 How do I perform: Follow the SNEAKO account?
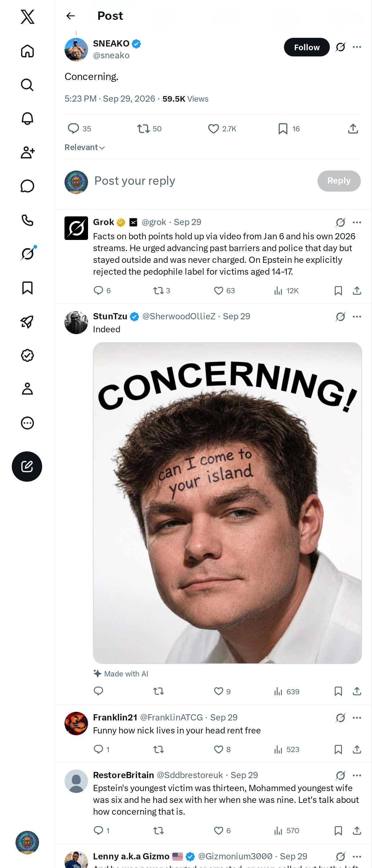coord(307,47)
